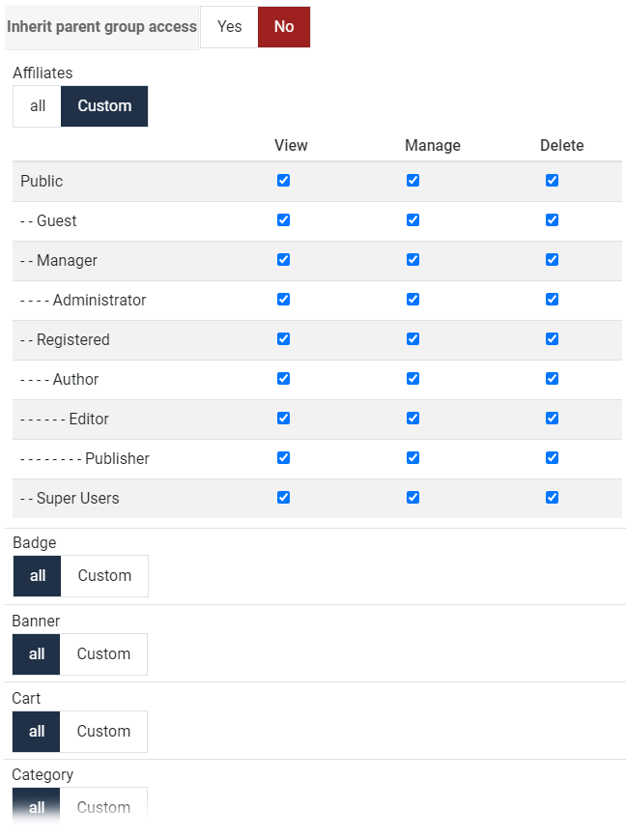
Task: Toggle Manage checkbox for Registered
Action: (x=413, y=339)
